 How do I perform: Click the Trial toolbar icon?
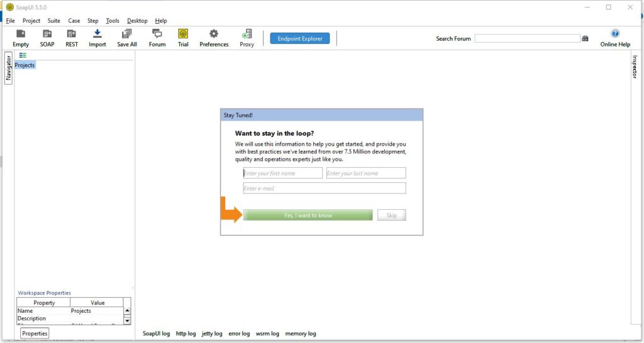(183, 38)
